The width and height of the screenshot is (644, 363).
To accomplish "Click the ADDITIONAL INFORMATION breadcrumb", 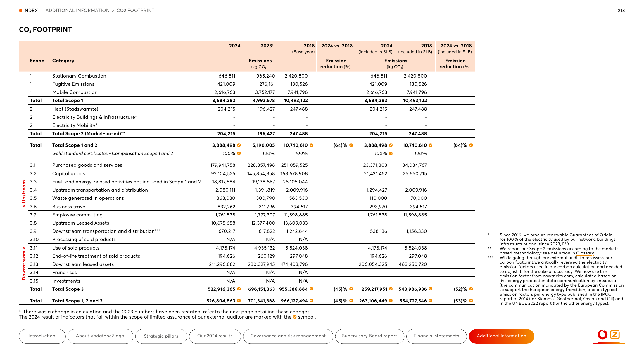I will pos(77,11).
